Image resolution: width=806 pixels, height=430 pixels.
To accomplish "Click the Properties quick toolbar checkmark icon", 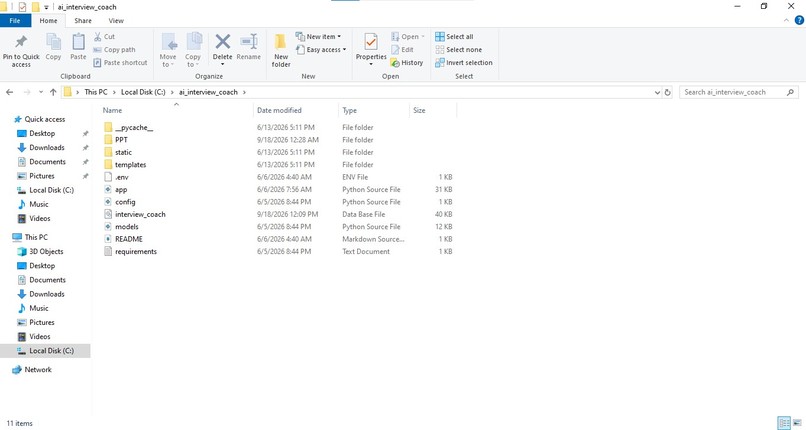I will click(x=22, y=7).
